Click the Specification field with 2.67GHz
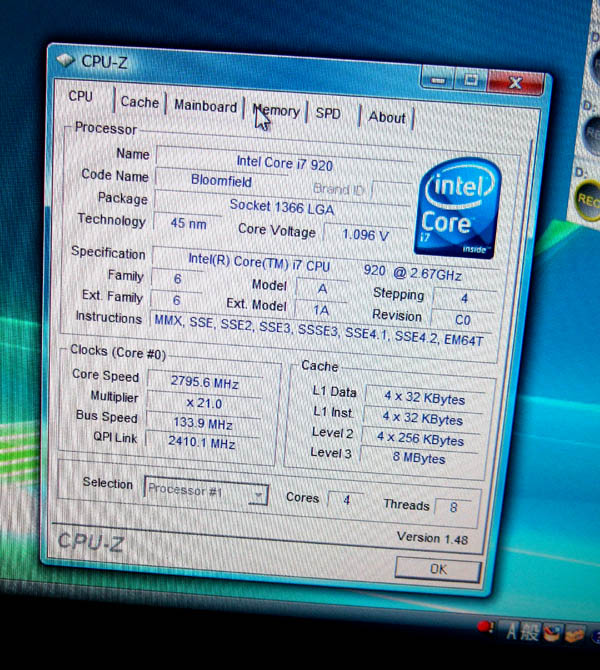 coord(325,267)
